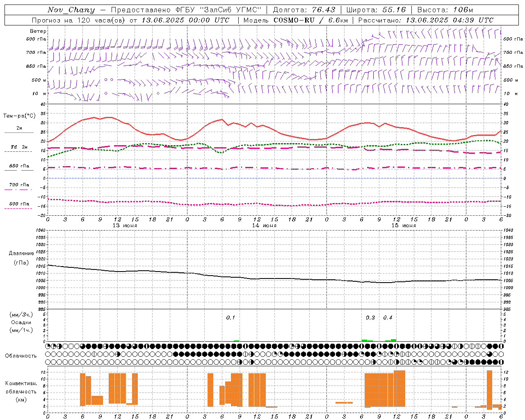Click the 14 июня date label

pos(264,226)
